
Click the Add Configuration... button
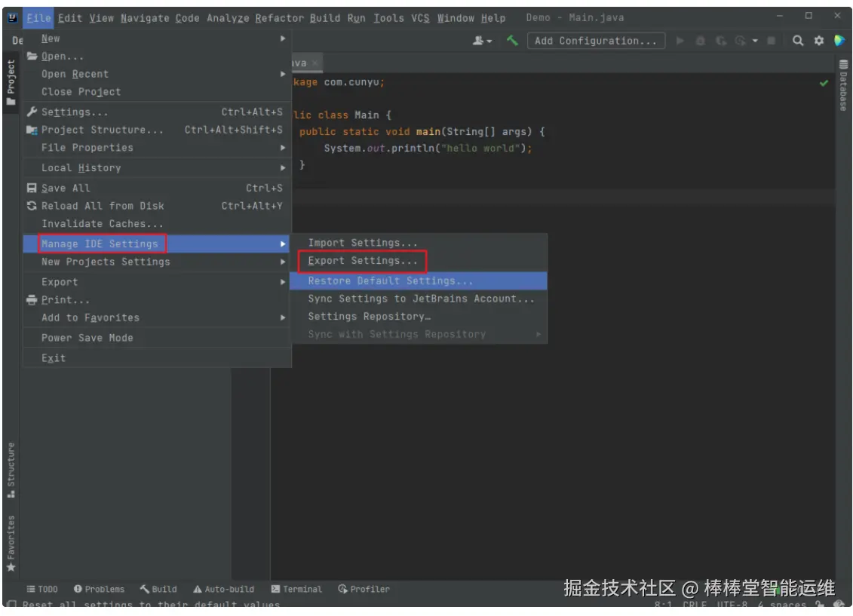(596, 41)
